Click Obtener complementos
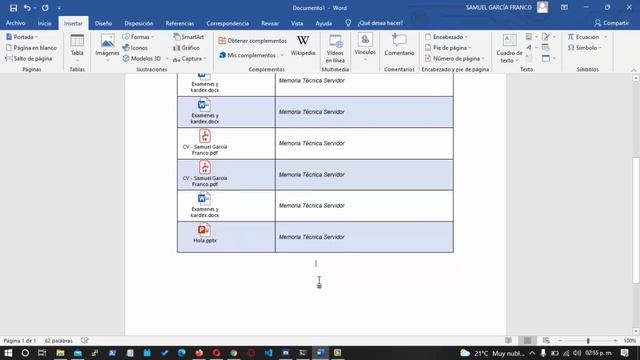This screenshot has width=640, height=360. tap(253, 41)
